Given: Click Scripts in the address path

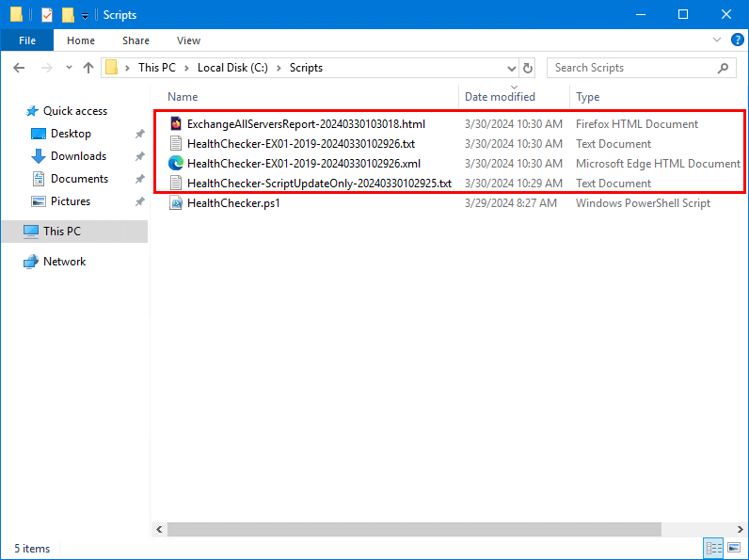Looking at the screenshot, I should (x=306, y=68).
